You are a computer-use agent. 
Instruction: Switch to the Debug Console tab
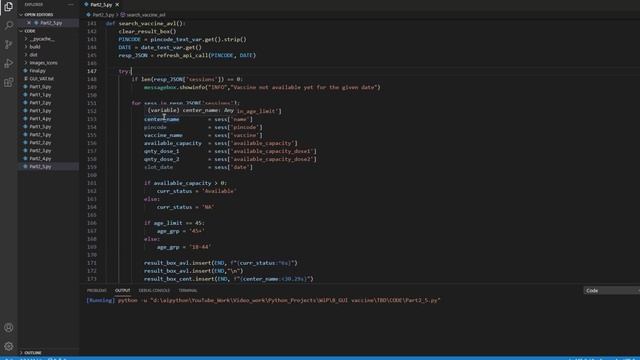coord(154,291)
